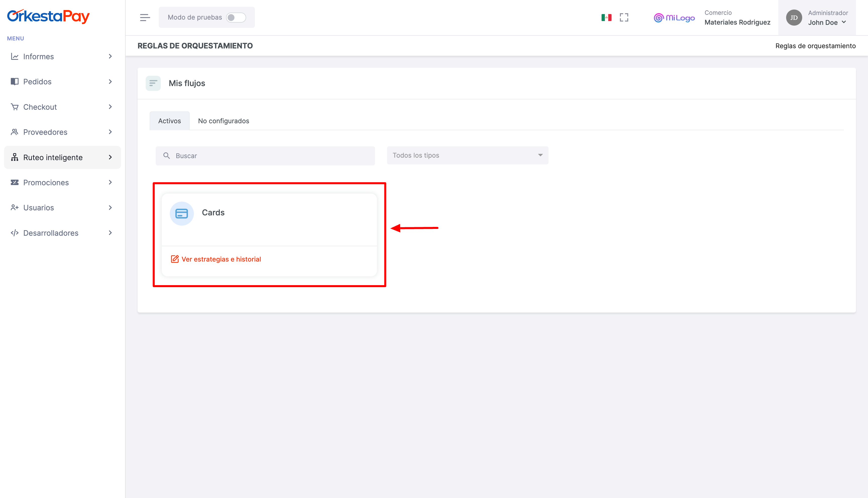Screen dimensions: 868x498
Task: Toggle fullscreen mode icon
Action: [x=624, y=17]
